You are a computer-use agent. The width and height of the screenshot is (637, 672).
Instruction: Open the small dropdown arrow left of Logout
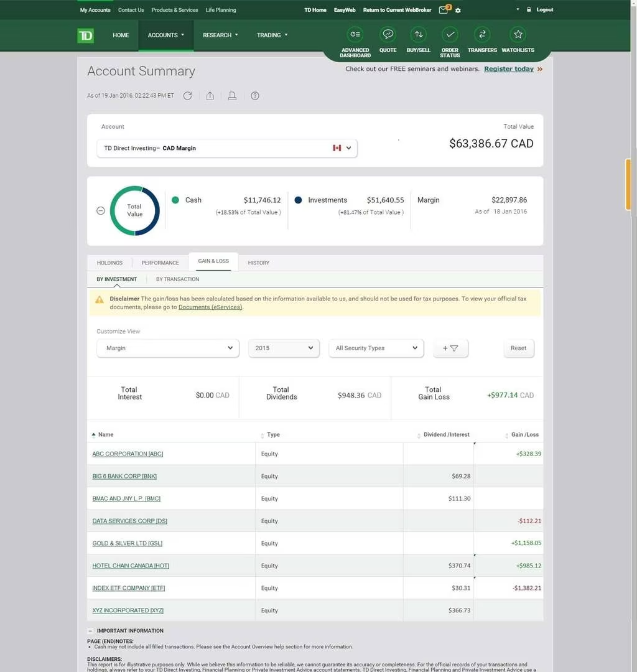coord(518,9)
